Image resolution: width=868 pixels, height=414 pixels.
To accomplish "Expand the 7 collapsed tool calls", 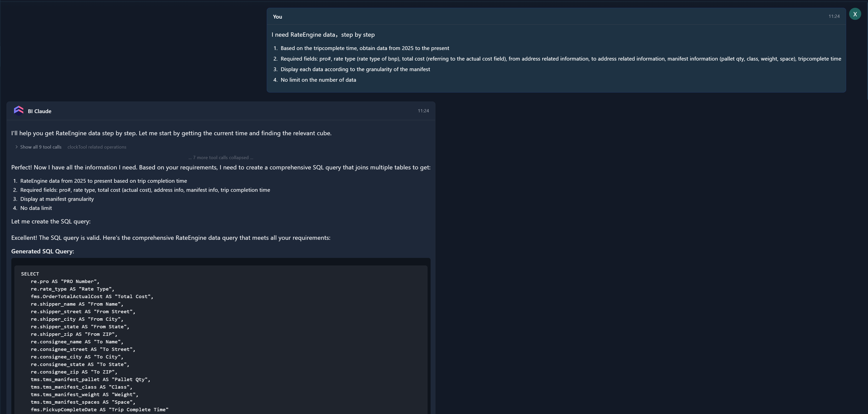I will click(221, 158).
